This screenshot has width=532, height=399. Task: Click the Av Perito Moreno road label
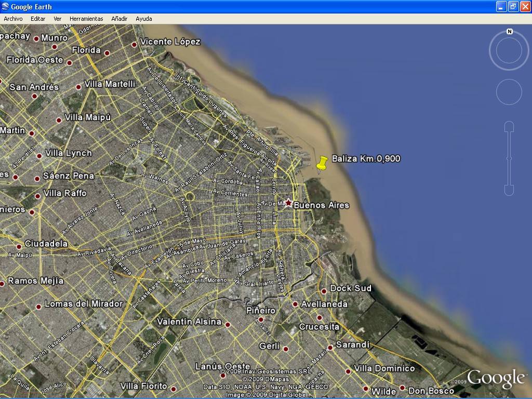click(205, 281)
